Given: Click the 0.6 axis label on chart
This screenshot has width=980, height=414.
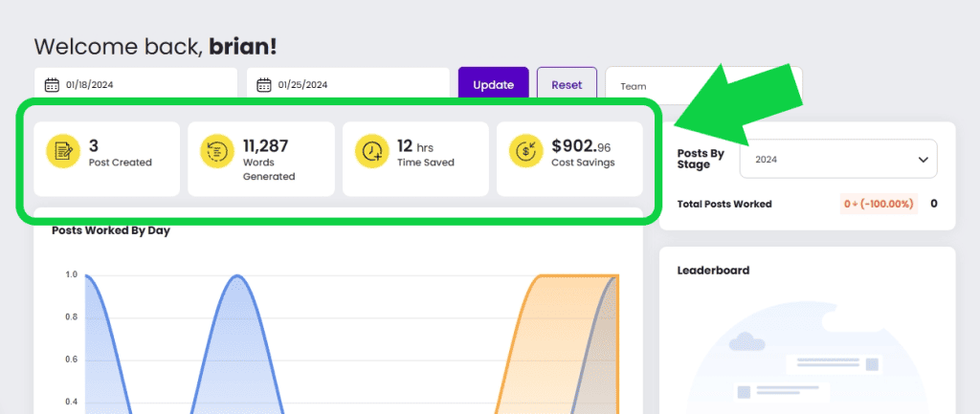Looking at the screenshot, I should [71, 360].
